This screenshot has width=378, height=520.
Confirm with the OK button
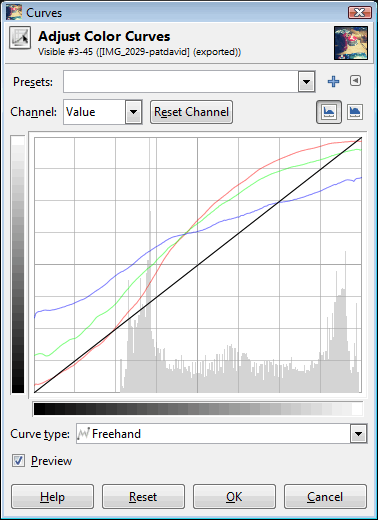coord(234,497)
